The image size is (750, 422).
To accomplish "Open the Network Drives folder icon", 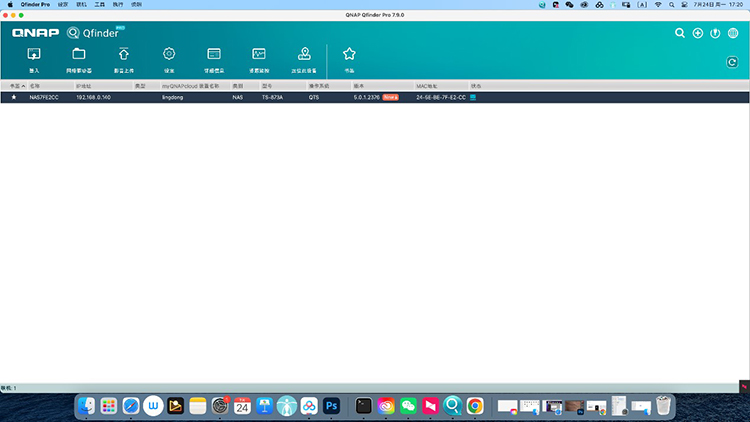I will point(79,54).
